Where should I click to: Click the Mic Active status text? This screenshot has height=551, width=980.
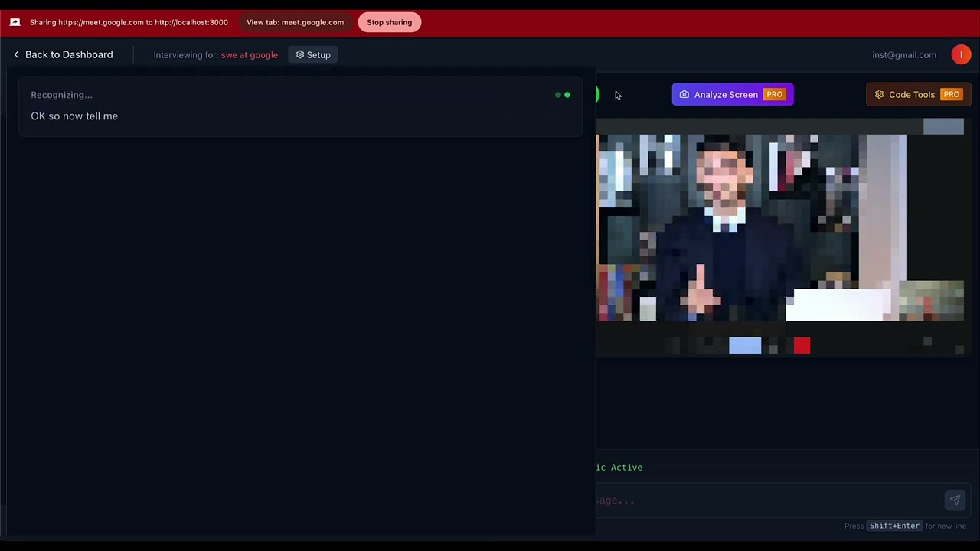tap(619, 467)
